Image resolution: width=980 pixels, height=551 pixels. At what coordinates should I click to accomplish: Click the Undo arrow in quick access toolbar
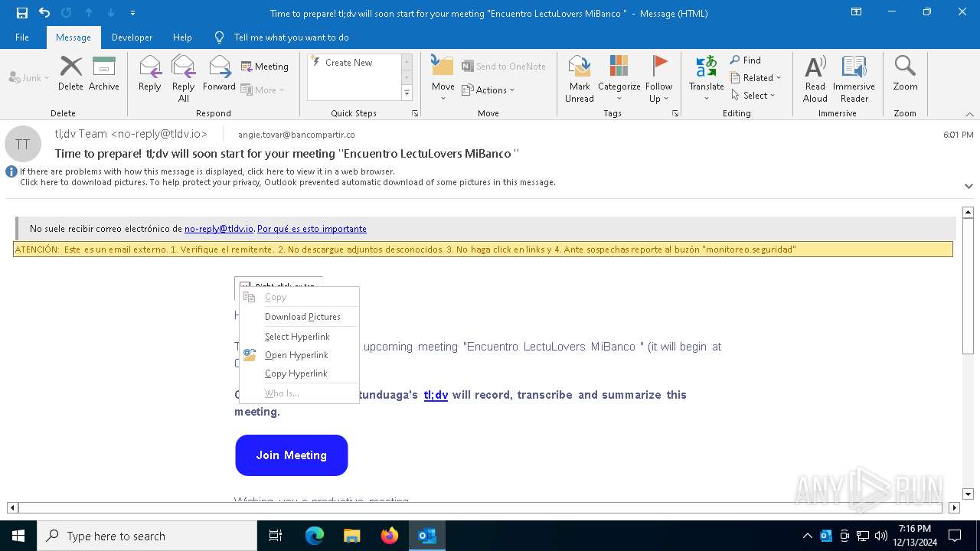[x=44, y=13]
